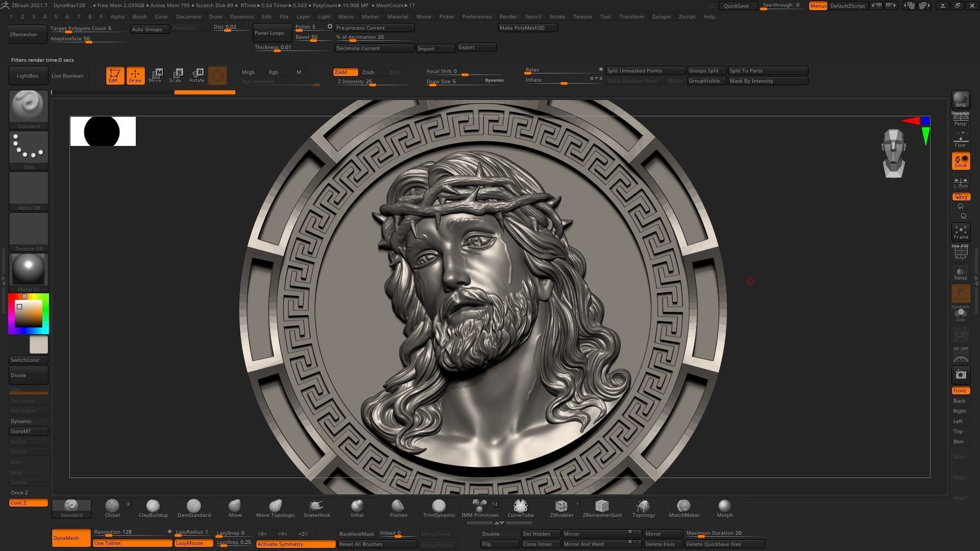
Task: Open the Zplugin menu
Action: point(661,16)
